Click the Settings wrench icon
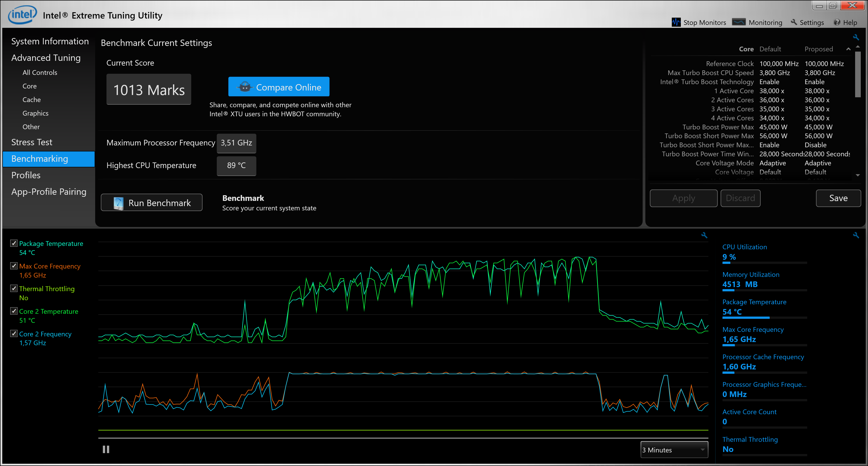Viewport: 868px width, 466px height. [794, 22]
